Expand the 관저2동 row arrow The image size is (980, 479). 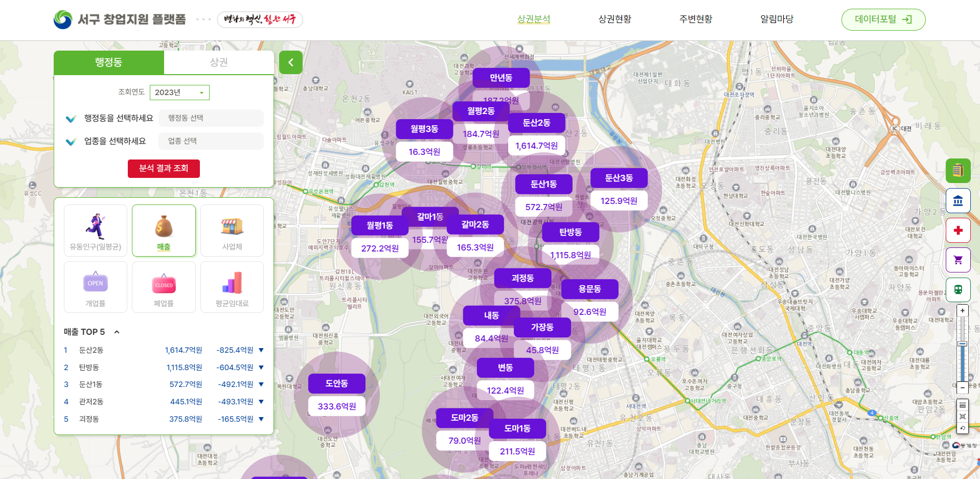[x=261, y=402]
